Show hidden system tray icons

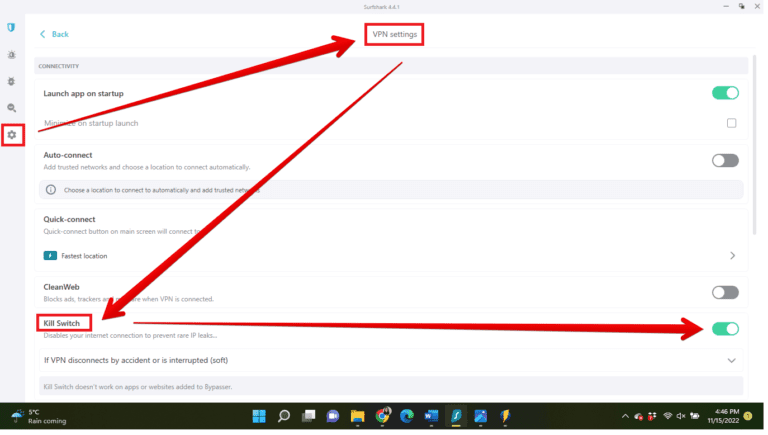625,416
